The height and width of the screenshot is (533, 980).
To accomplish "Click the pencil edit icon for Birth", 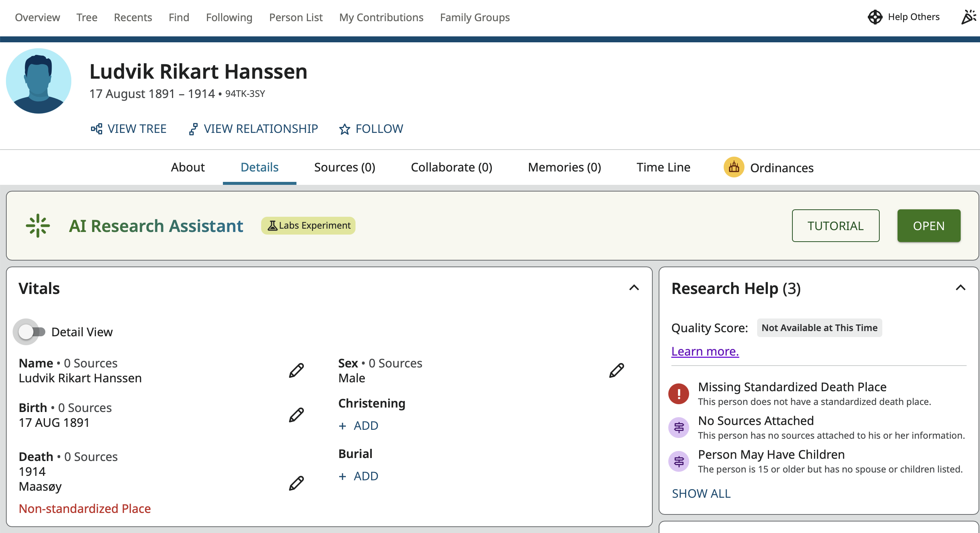I will coord(296,415).
